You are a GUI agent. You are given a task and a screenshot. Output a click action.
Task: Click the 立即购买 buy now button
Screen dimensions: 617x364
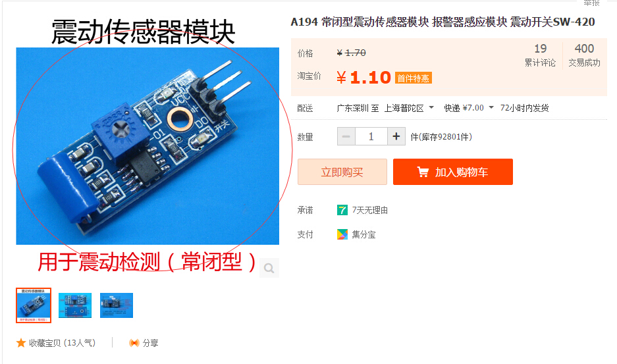pos(342,172)
